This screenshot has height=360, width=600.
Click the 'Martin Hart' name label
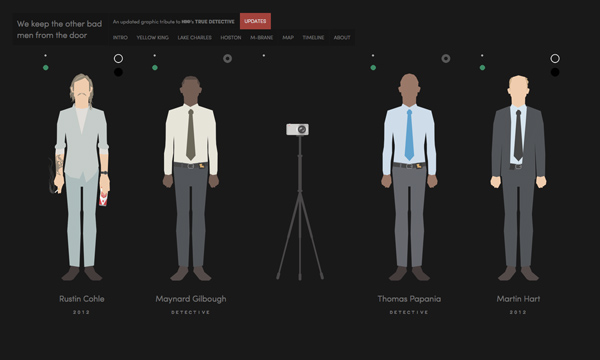pyautogui.click(x=518, y=299)
